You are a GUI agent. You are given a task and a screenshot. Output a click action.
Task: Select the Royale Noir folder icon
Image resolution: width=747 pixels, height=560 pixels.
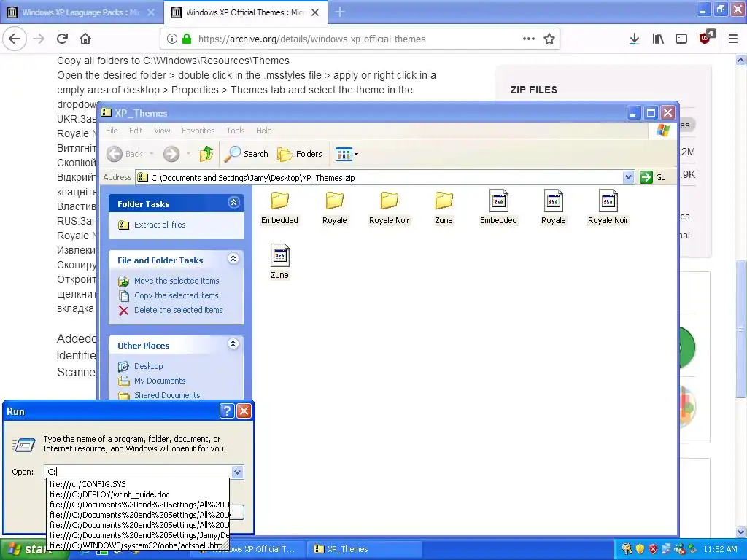tap(390, 208)
